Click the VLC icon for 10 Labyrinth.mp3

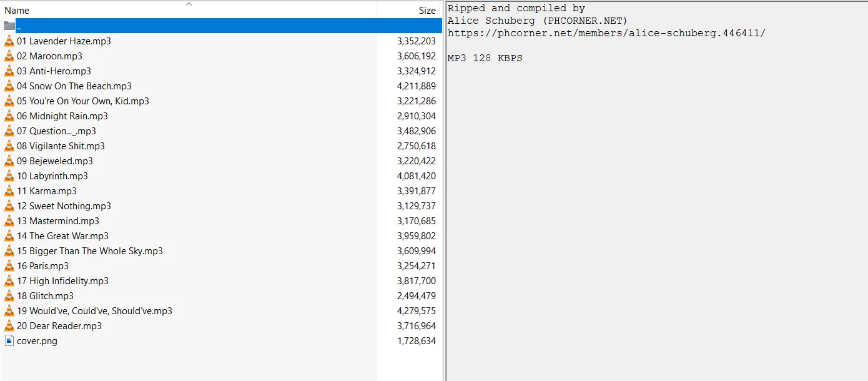point(9,176)
